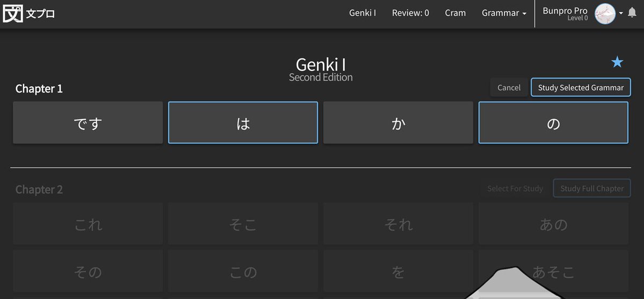Click the Second Edition subtitle

(321, 77)
